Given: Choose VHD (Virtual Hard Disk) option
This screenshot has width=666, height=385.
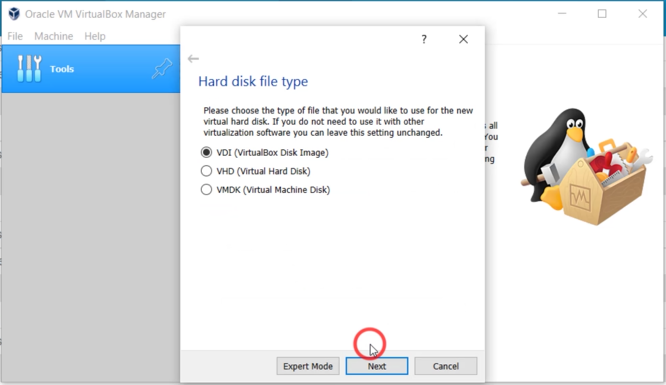Looking at the screenshot, I should point(255,171).
